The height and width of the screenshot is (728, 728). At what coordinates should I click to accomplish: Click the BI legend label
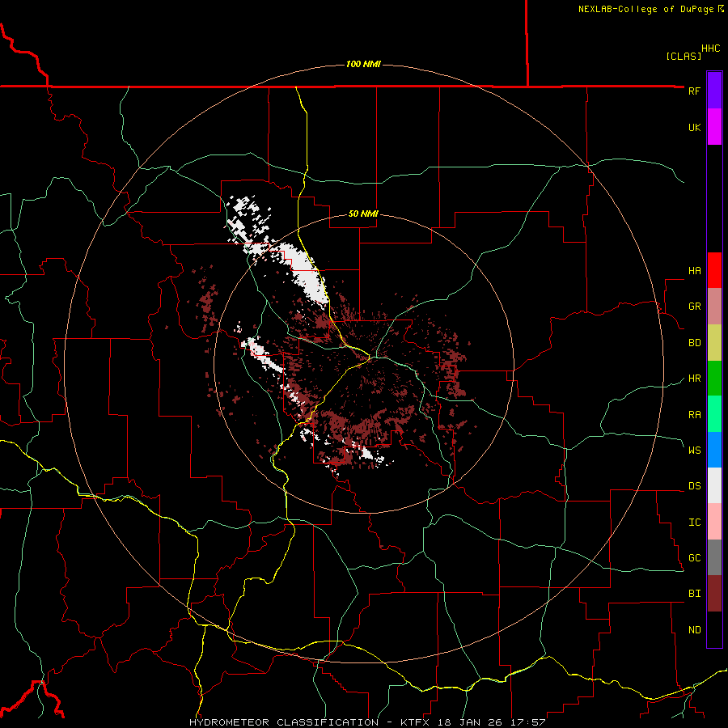coord(695,594)
